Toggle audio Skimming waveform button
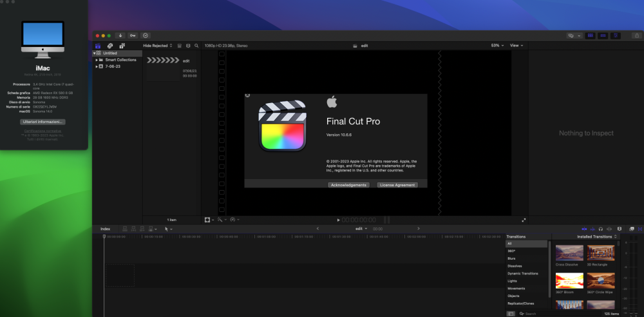This screenshot has width=644, height=317. (592, 229)
